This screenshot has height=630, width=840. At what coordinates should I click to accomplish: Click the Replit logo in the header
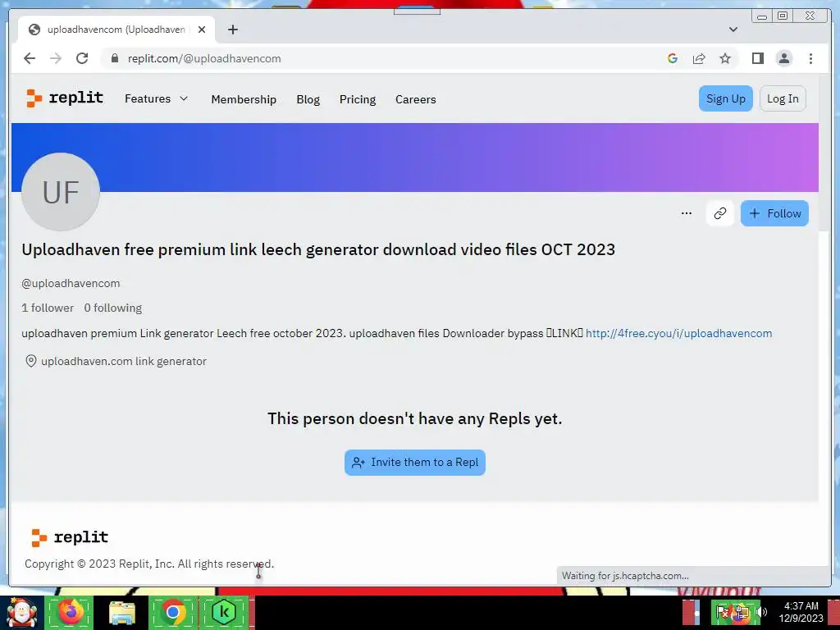(65, 98)
